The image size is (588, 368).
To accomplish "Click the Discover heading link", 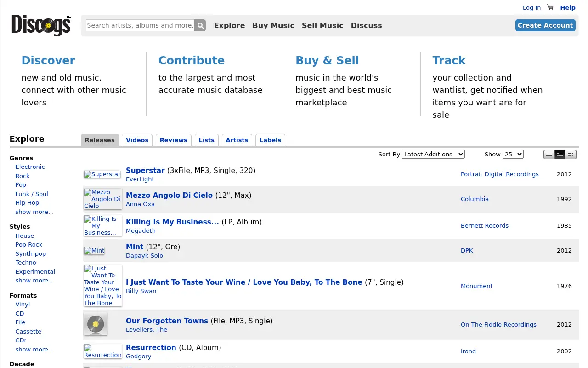I will tap(48, 61).
